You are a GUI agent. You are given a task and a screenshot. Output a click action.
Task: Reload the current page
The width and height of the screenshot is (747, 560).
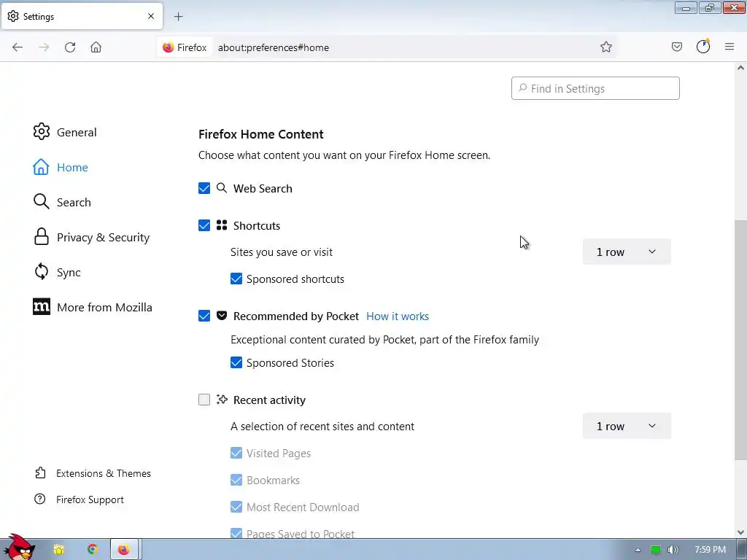[70, 47]
